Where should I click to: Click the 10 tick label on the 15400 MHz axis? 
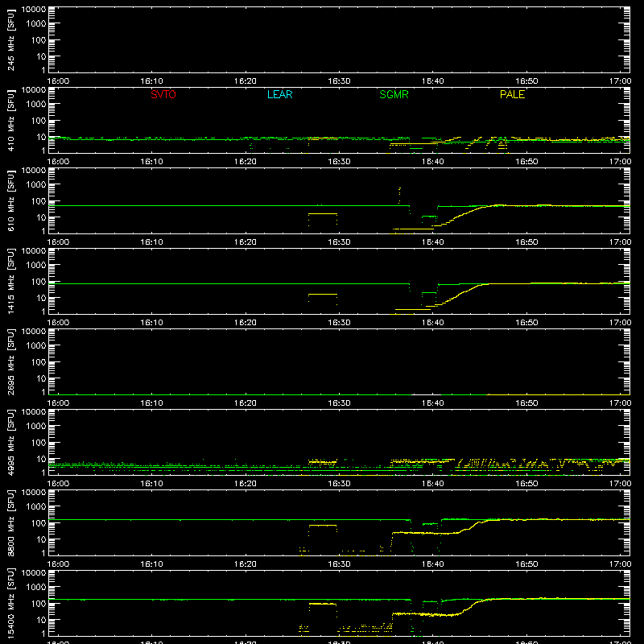coord(41,620)
